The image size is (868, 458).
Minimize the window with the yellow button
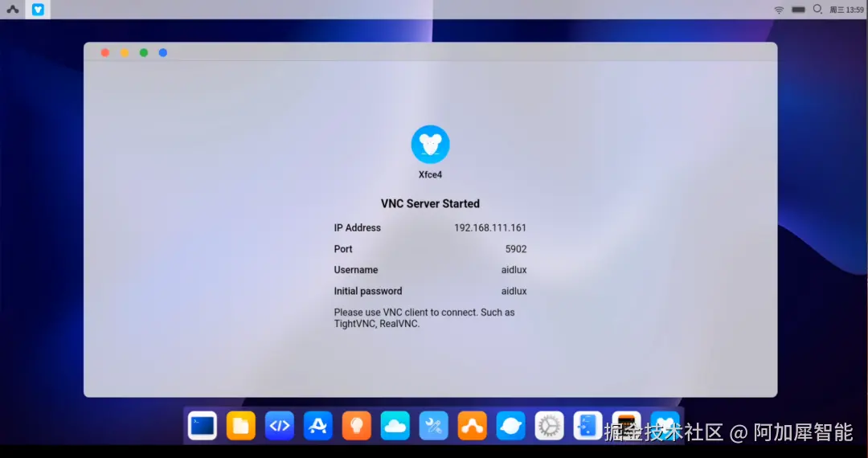point(125,52)
